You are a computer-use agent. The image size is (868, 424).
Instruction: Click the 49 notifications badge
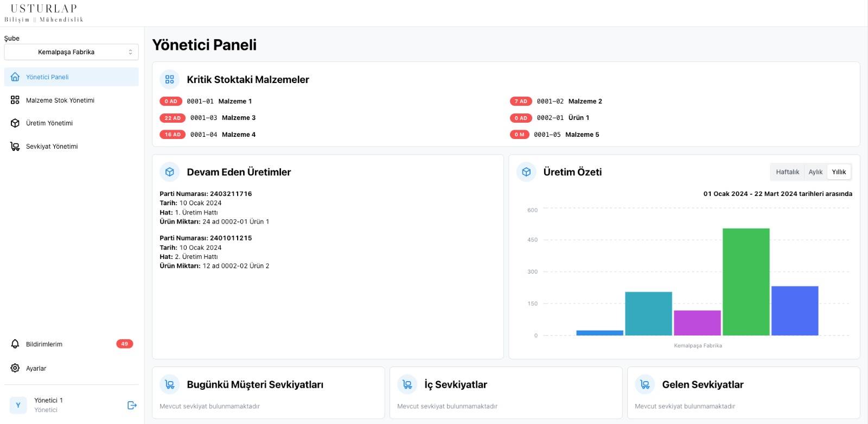click(124, 344)
